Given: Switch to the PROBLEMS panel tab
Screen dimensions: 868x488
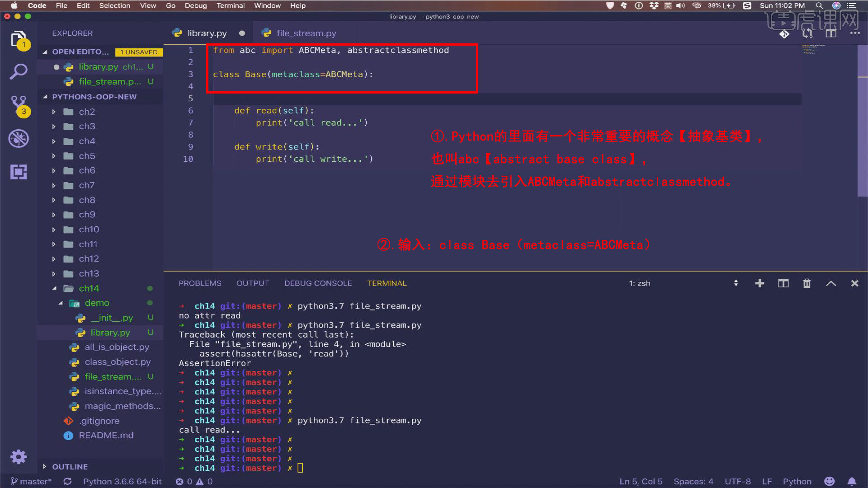Looking at the screenshot, I should click(200, 283).
